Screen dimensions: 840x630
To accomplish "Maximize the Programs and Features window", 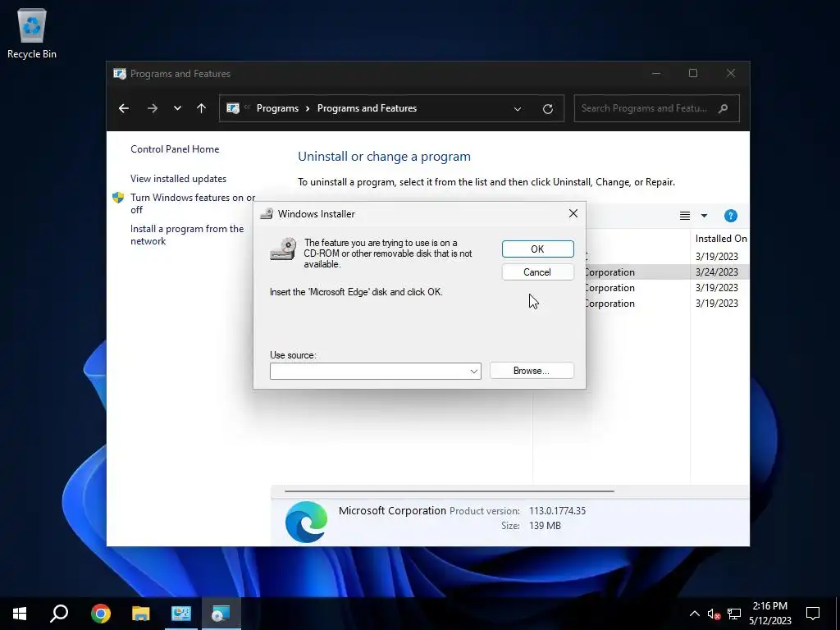I will (x=693, y=73).
